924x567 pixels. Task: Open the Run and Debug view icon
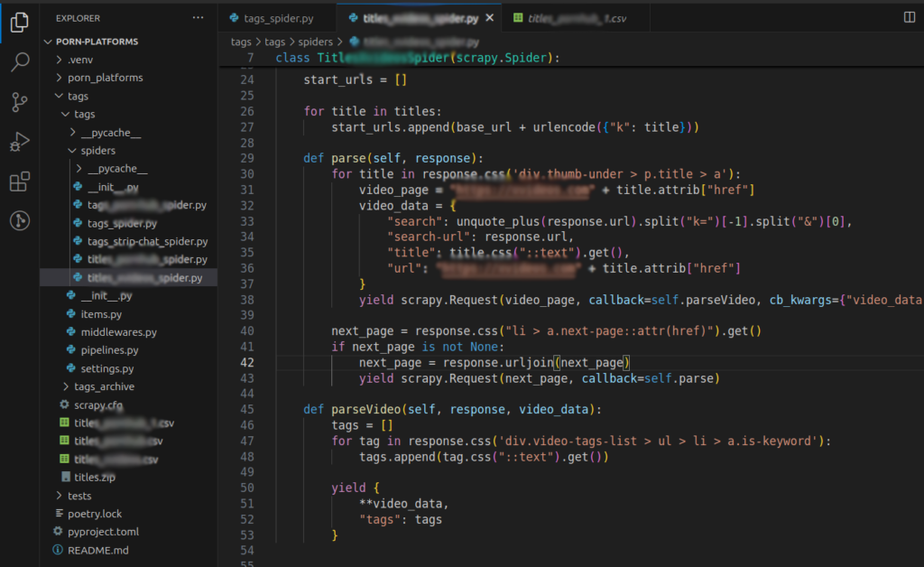pyautogui.click(x=20, y=142)
